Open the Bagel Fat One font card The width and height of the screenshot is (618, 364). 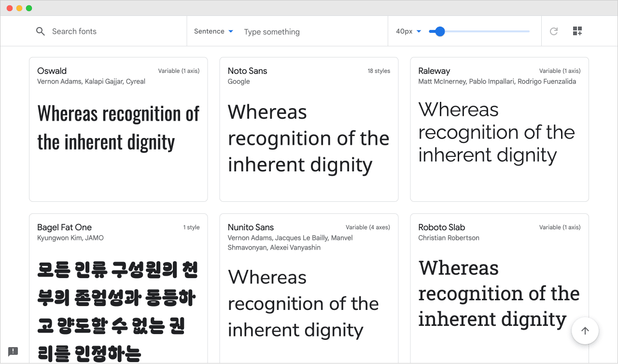tap(118, 288)
